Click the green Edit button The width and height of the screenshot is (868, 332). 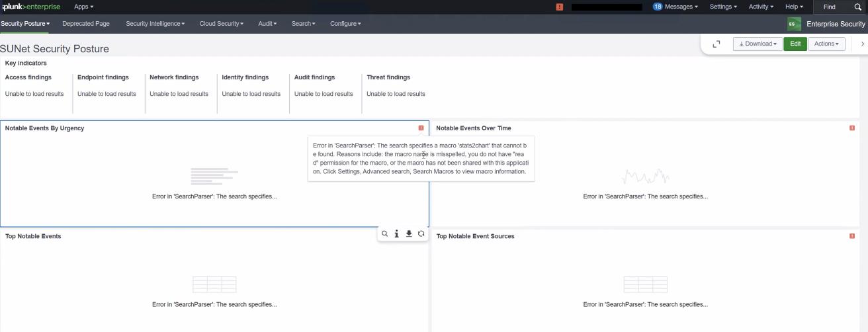pos(795,44)
